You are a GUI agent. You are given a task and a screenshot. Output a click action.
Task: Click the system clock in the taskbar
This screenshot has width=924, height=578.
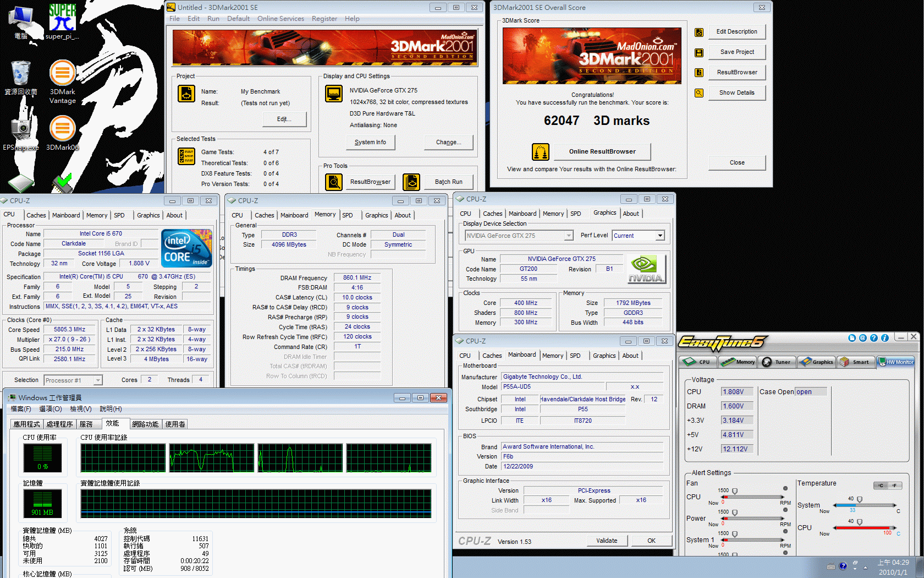click(x=893, y=567)
